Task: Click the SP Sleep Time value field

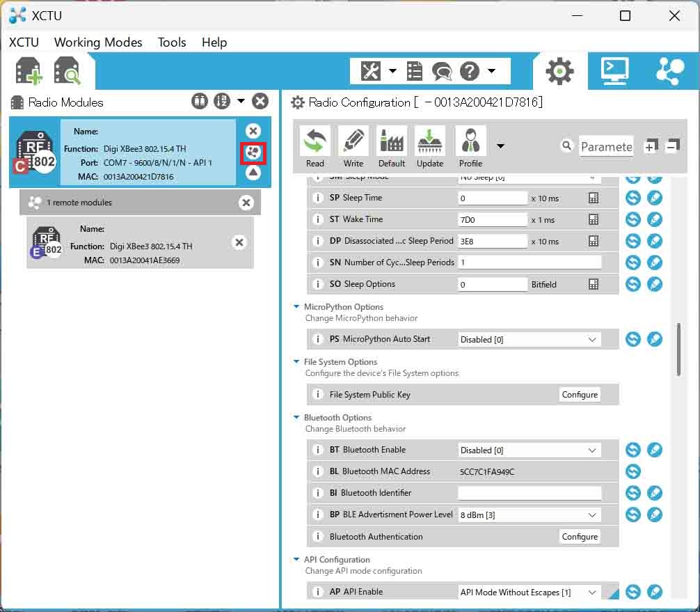Action: click(x=493, y=198)
